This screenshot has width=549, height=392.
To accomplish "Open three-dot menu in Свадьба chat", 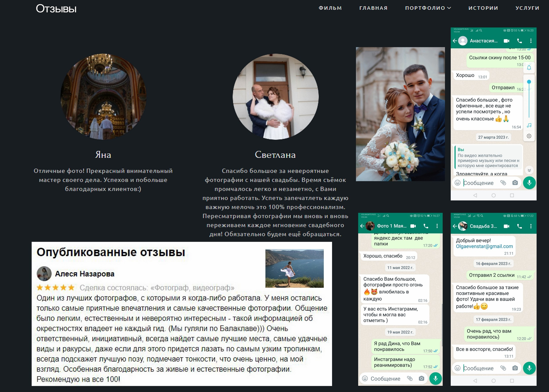I will [x=531, y=226].
